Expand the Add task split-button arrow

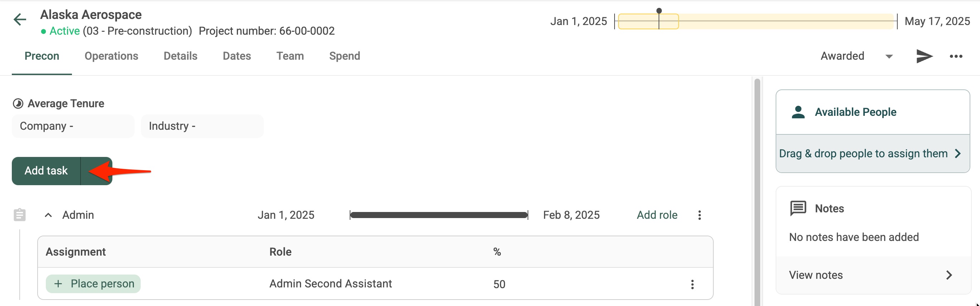[96, 171]
